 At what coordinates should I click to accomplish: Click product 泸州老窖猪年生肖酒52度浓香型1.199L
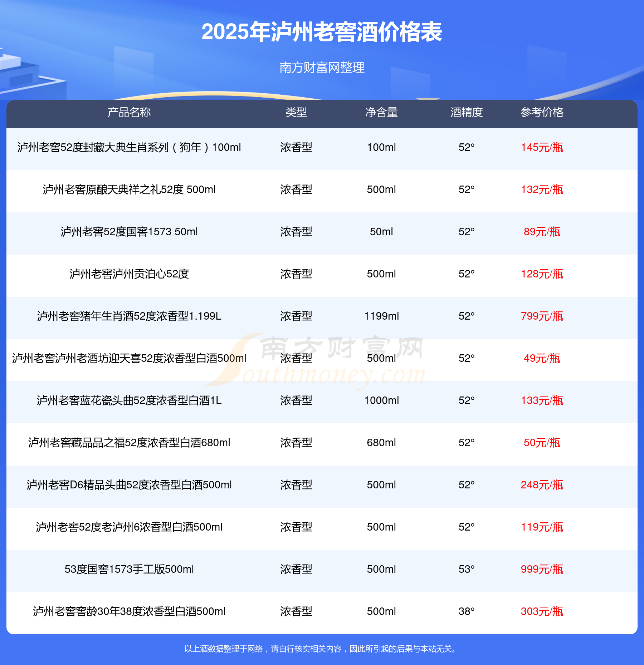pos(129,316)
